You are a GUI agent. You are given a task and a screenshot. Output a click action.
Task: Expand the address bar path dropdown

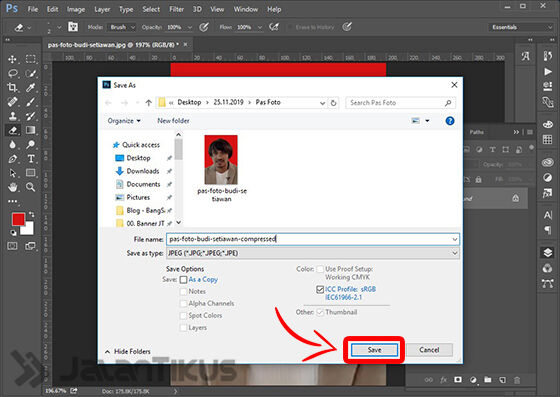point(322,103)
